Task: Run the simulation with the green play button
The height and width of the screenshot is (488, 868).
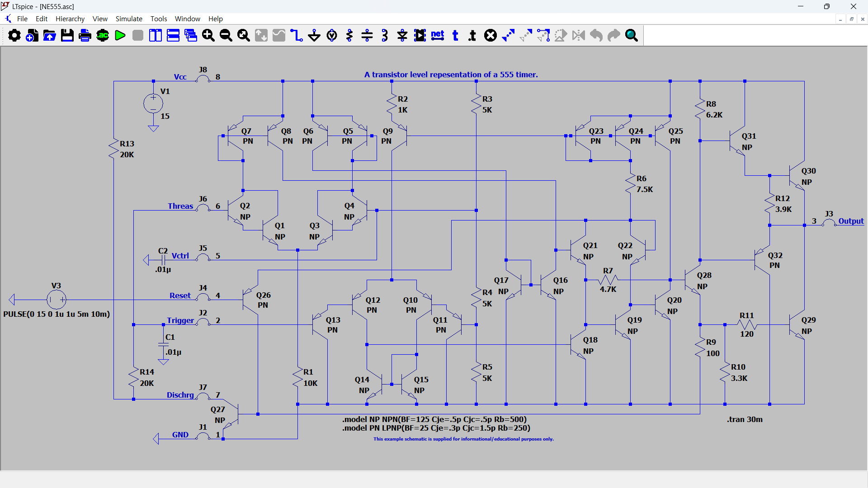Action: 120,35
